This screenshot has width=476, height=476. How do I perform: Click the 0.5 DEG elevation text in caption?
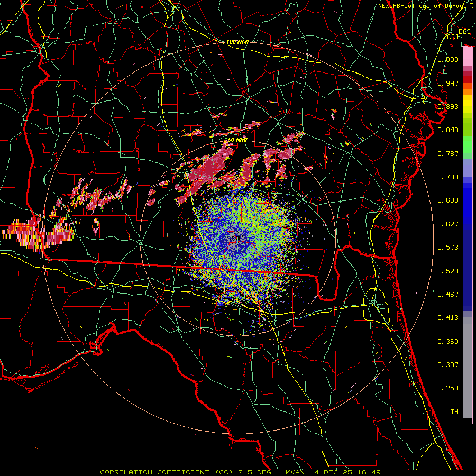point(256,472)
